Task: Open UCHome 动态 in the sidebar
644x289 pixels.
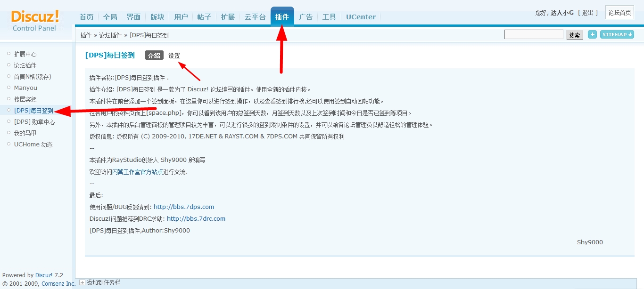Action: (x=33, y=144)
